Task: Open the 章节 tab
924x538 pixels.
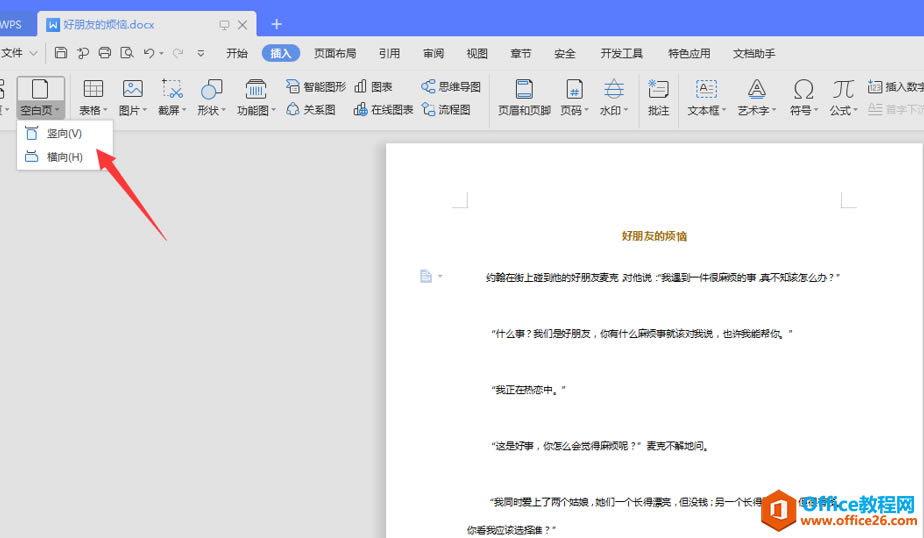Action: (521, 54)
